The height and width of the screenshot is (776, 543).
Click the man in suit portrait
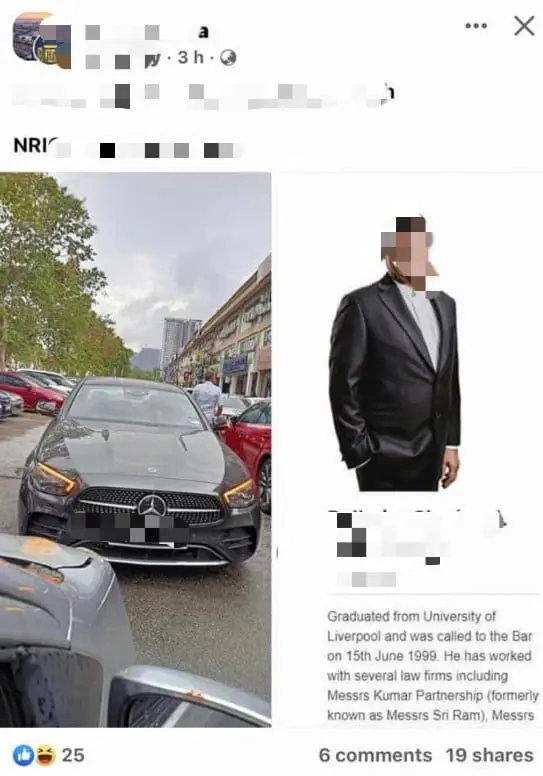tap(395, 353)
